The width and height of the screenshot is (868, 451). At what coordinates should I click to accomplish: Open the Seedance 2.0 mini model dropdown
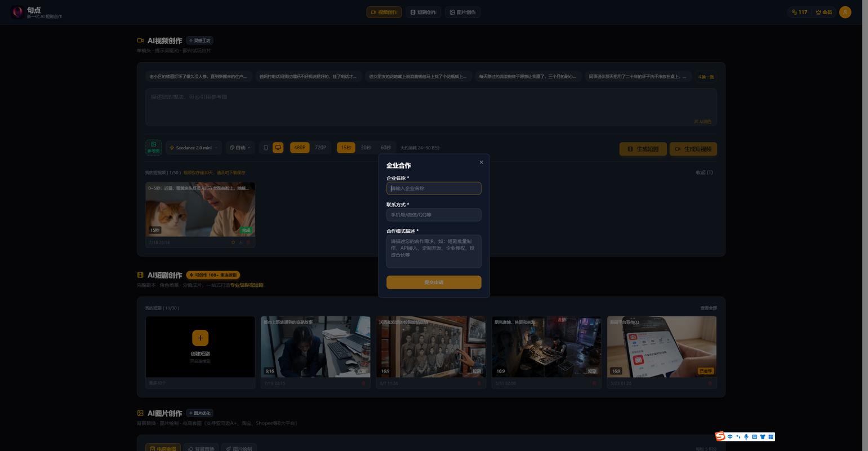(x=194, y=148)
